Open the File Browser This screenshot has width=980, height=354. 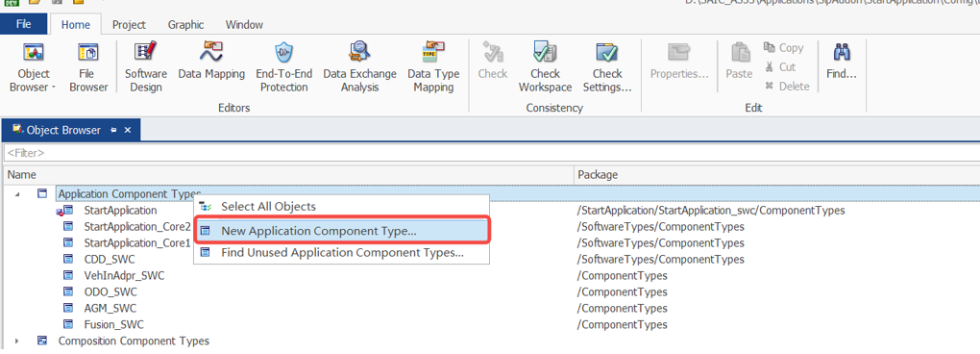(88, 67)
